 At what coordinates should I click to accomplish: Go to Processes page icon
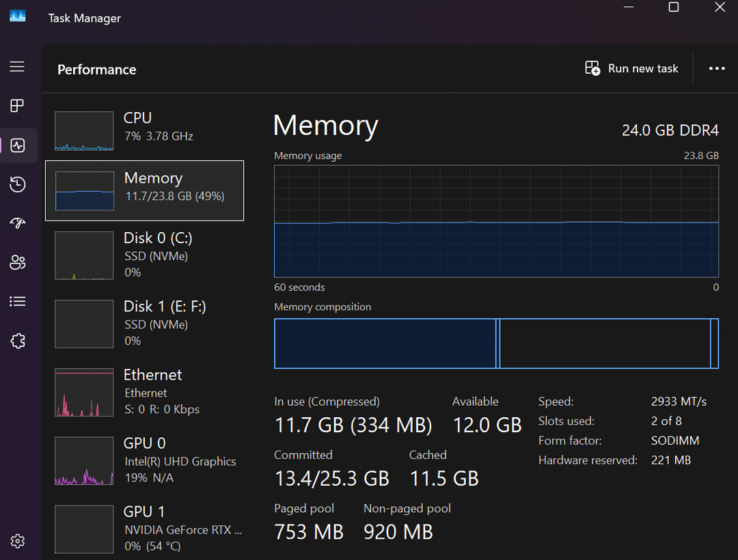(x=17, y=106)
